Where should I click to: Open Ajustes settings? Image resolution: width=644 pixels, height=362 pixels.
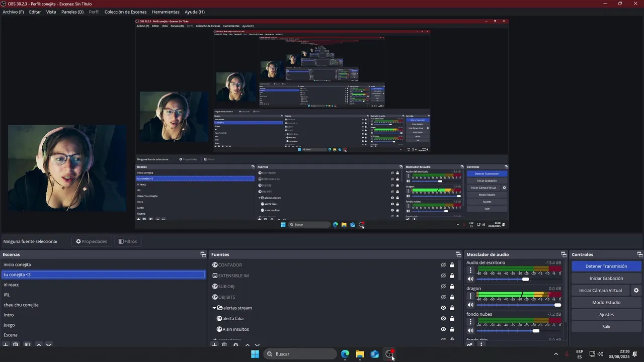606,315
